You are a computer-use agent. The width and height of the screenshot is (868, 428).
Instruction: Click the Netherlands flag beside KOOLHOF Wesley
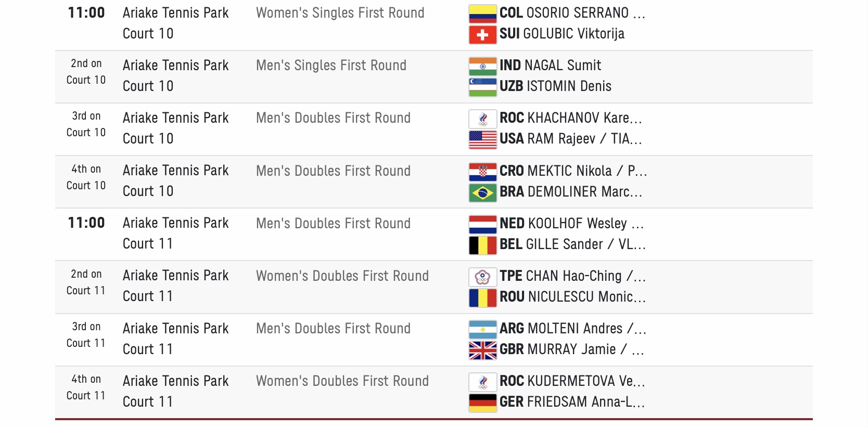point(482,224)
